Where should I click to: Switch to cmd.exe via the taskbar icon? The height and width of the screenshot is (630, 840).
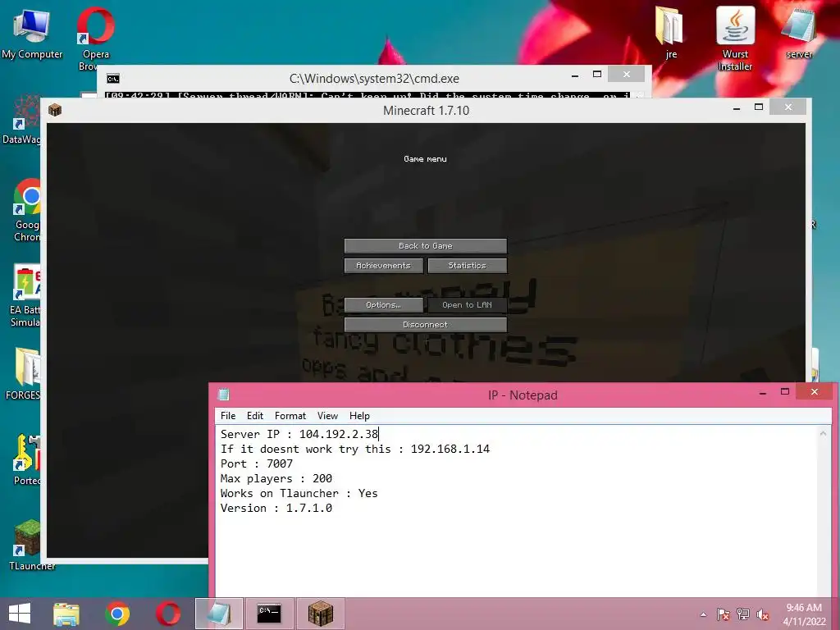(269, 614)
